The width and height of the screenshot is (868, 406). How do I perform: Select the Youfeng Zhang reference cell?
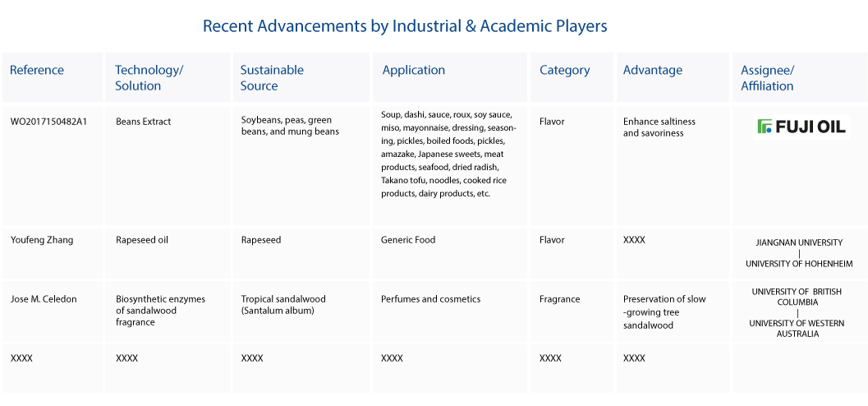tap(42, 240)
